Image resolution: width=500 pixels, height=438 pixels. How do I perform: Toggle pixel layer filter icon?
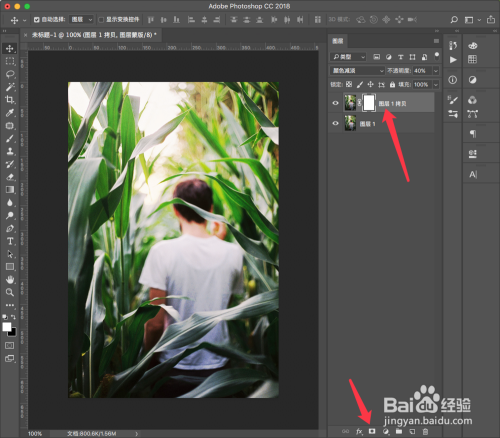pos(376,57)
